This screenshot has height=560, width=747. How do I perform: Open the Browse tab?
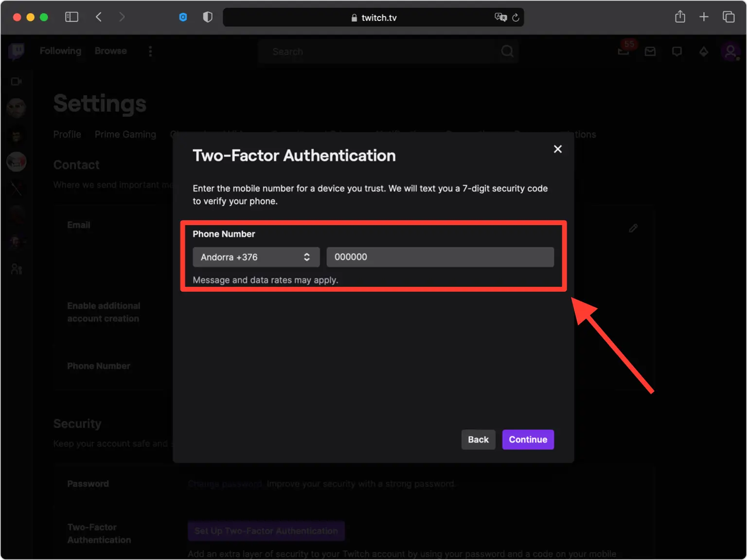pyautogui.click(x=111, y=51)
